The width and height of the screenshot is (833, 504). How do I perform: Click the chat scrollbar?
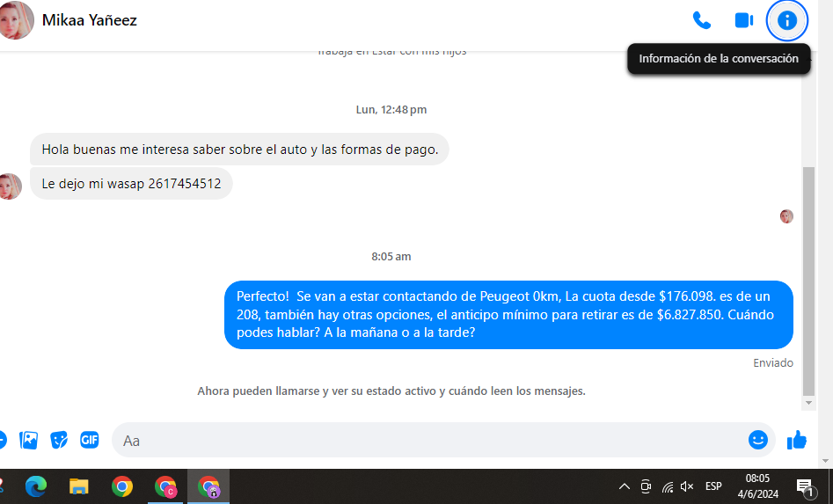coord(808,280)
